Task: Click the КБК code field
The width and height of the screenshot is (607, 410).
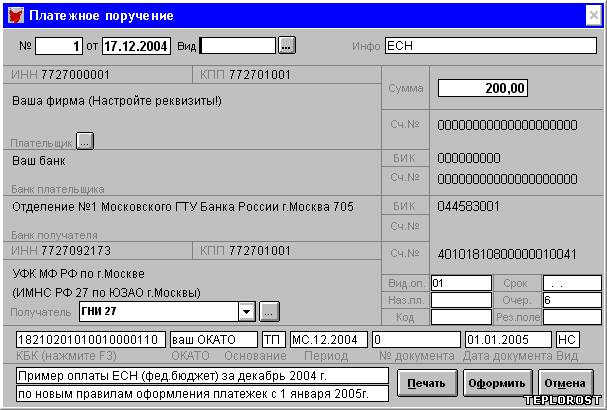Action: click(x=89, y=340)
